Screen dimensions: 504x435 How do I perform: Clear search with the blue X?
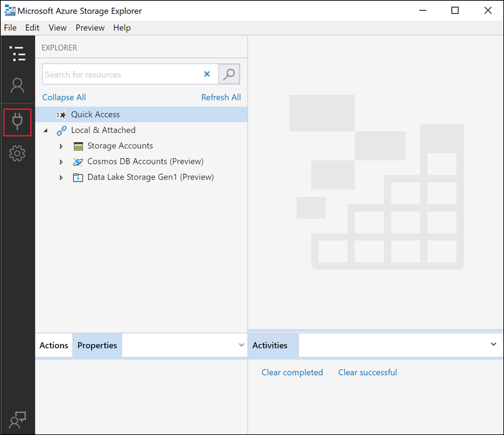(207, 74)
